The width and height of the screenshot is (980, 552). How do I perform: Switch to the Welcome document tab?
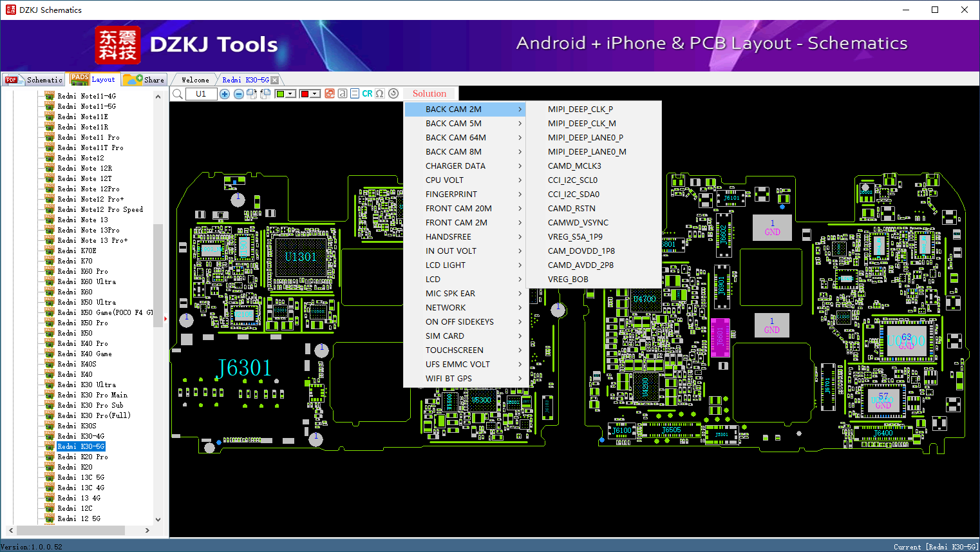(195, 80)
